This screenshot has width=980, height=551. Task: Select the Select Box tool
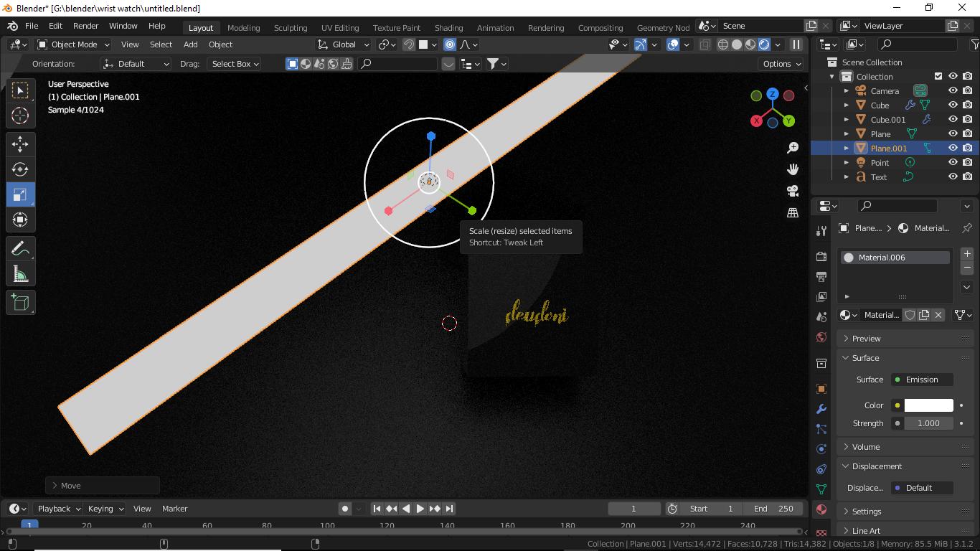coord(20,90)
